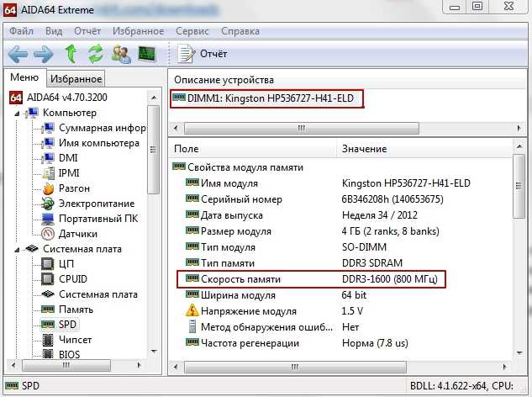Image resolution: width=532 pixels, height=397 pixels.
Task: Click the blue Forward arrow icon
Action: pyautogui.click(x=44, y=54)
